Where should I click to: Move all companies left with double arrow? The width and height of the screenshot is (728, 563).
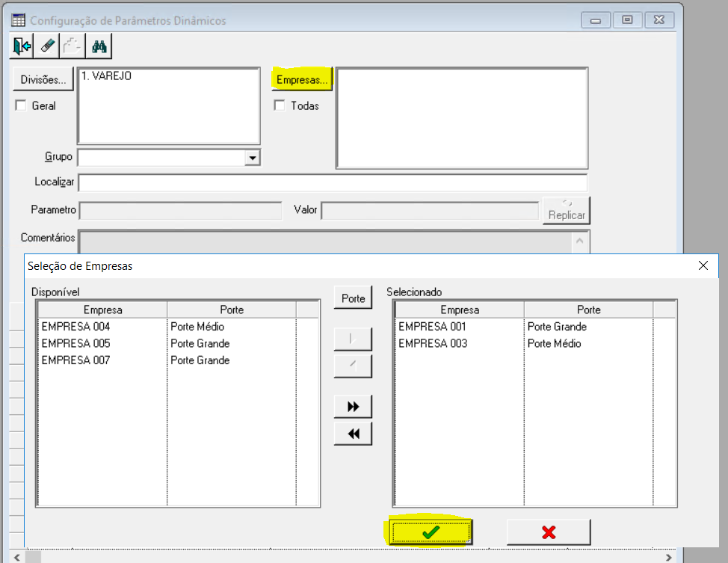(x=353, y=434)
